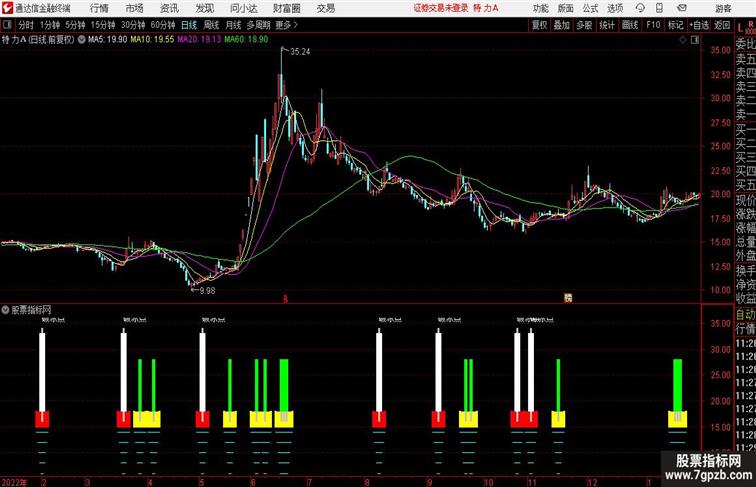Click the red L icon on the right panel
This screenshot has height=487, width=756.
tap(741, 28)
